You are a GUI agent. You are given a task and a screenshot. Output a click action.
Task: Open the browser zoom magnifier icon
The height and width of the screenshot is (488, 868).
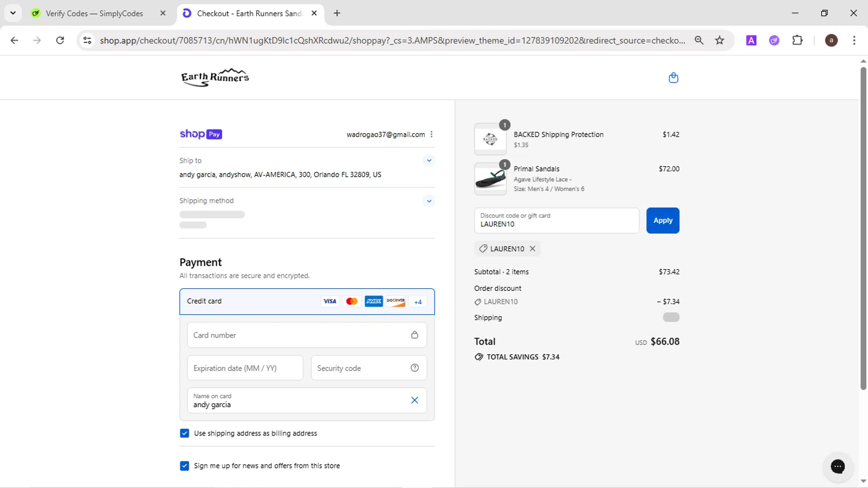tap(699, 41)
